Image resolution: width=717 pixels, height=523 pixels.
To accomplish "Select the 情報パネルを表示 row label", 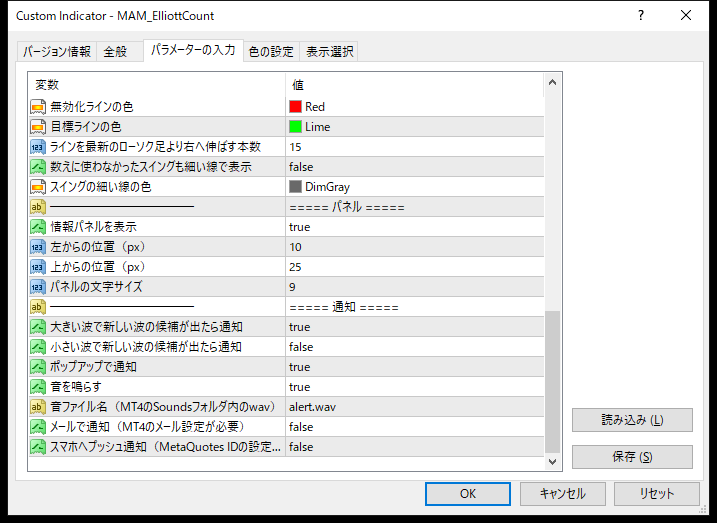I will (x=93, y=227).
